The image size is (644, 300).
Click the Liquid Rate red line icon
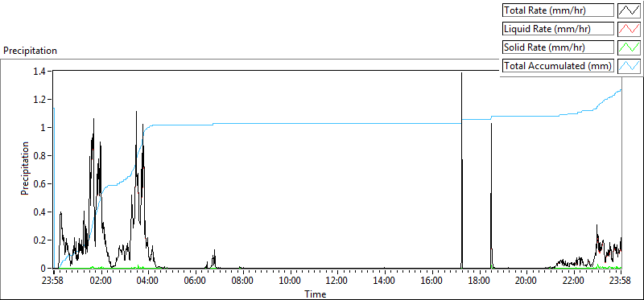pyautogui.click(x=630, y=29)
